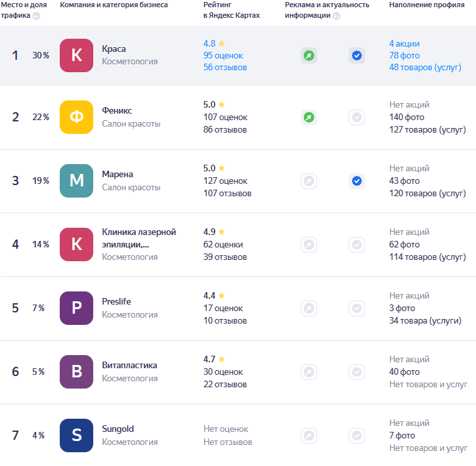Click '86 отзывов' in Феникс row
This screenshot has height=466, width=476.
225,130
